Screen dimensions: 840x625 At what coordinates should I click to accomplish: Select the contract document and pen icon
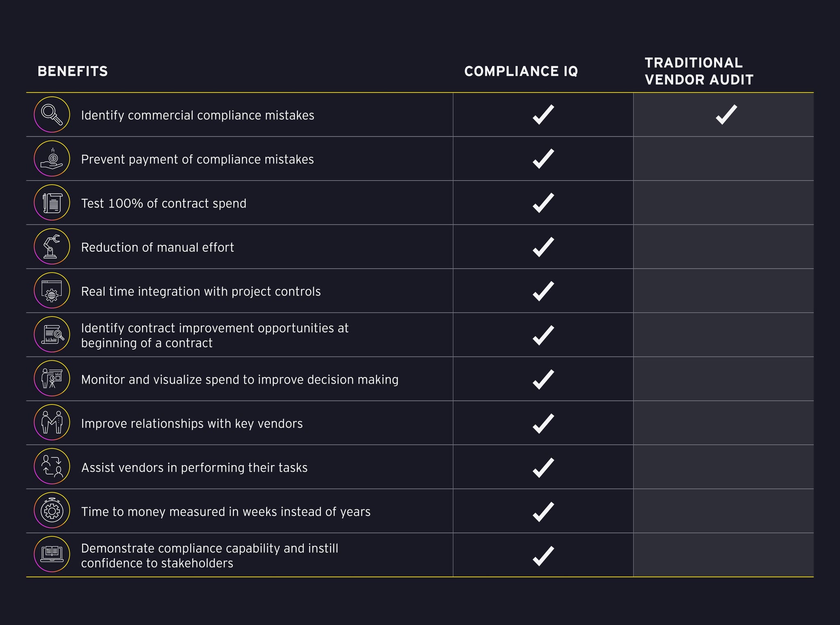(52, 202)
